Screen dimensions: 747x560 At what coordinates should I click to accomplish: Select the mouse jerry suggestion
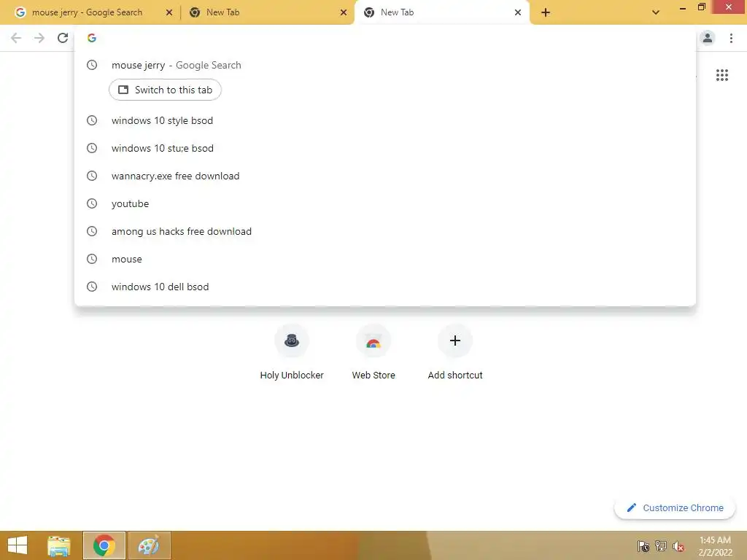click(385, 65)
